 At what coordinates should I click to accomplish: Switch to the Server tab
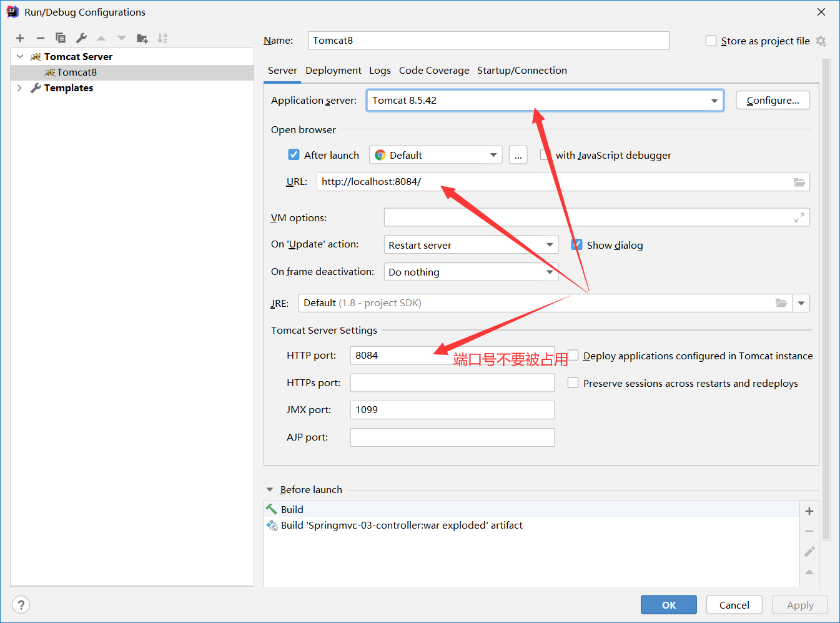pos(282,71)
